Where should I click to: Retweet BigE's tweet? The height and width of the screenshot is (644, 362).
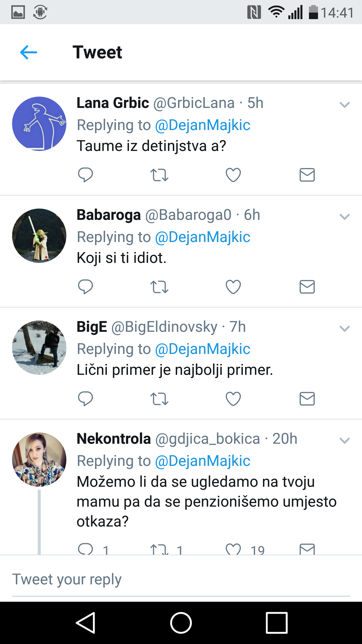tap(159, 399)
